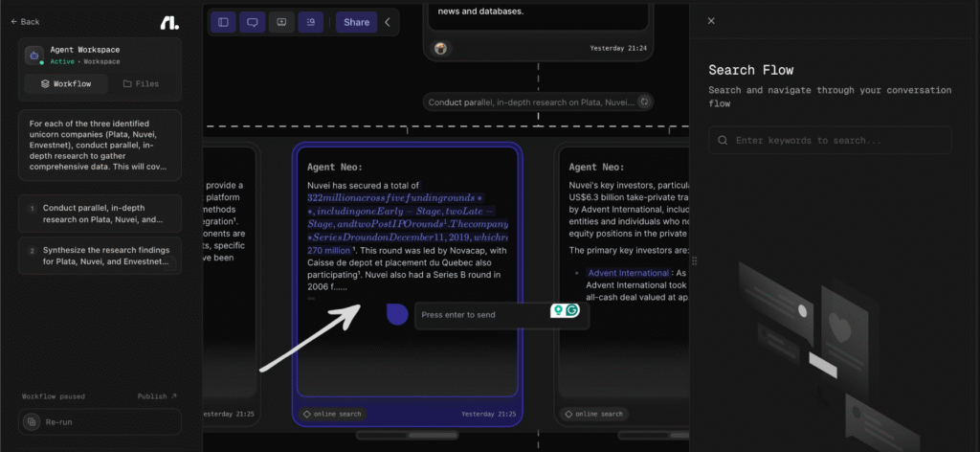980x452 pixels.
Task: Toggle the sidebar panel icon in toolbar
Action: [223, 23]
